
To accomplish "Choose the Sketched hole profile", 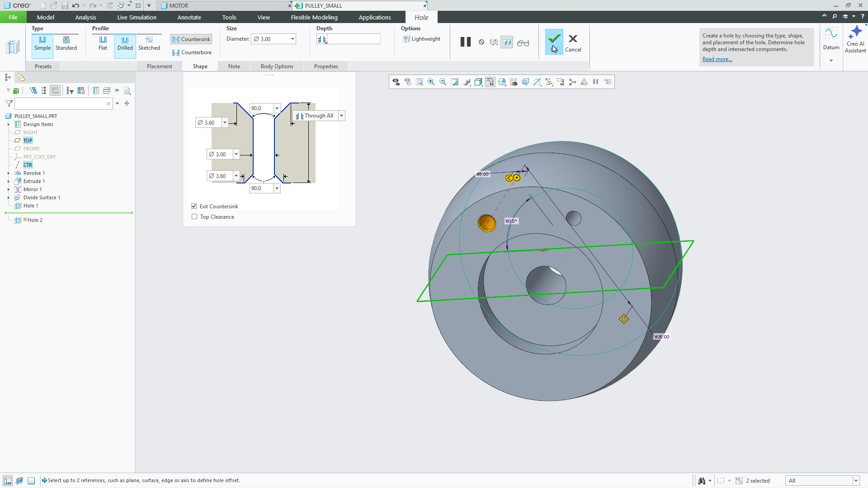I will (x=149, y=43).
